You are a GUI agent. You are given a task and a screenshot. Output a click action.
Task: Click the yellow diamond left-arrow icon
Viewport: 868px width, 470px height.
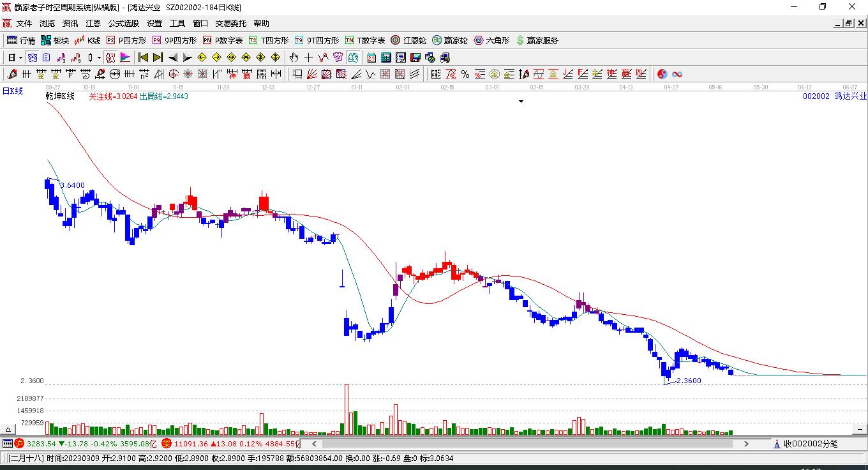202,57
